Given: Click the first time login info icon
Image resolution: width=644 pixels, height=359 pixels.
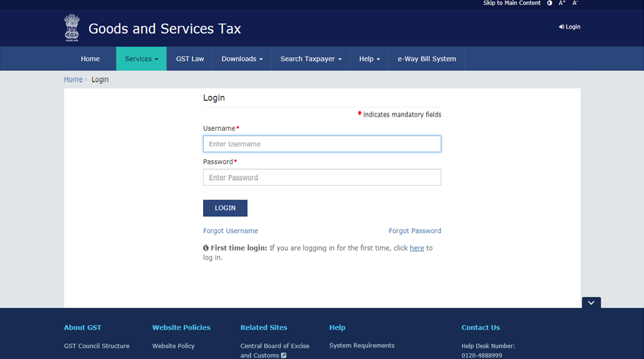Looking at the screenshot, I should click(206, 248).
